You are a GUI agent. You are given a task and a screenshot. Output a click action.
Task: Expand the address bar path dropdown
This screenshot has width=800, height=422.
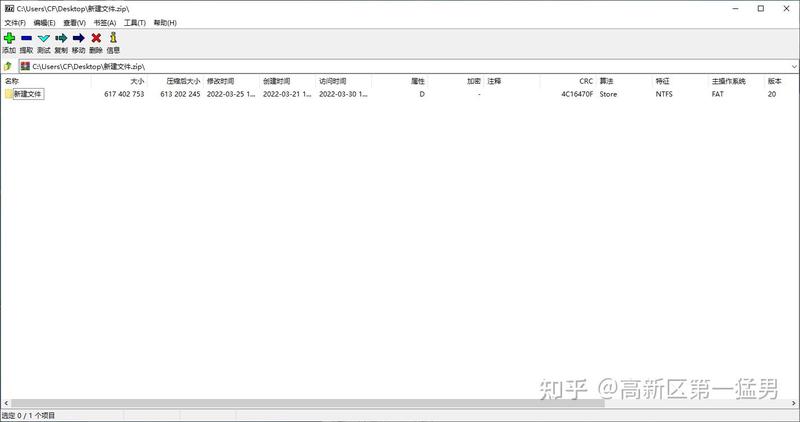pos(794,67)
